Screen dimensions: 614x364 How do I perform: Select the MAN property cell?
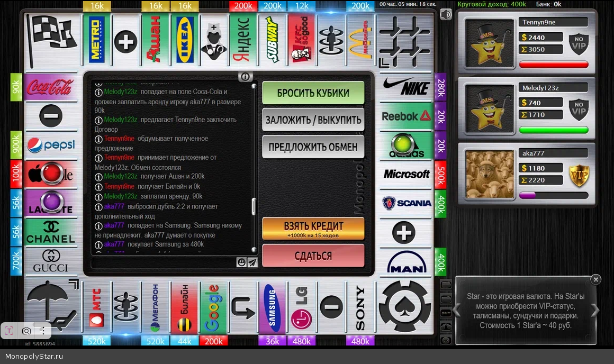tap(406, 261)
